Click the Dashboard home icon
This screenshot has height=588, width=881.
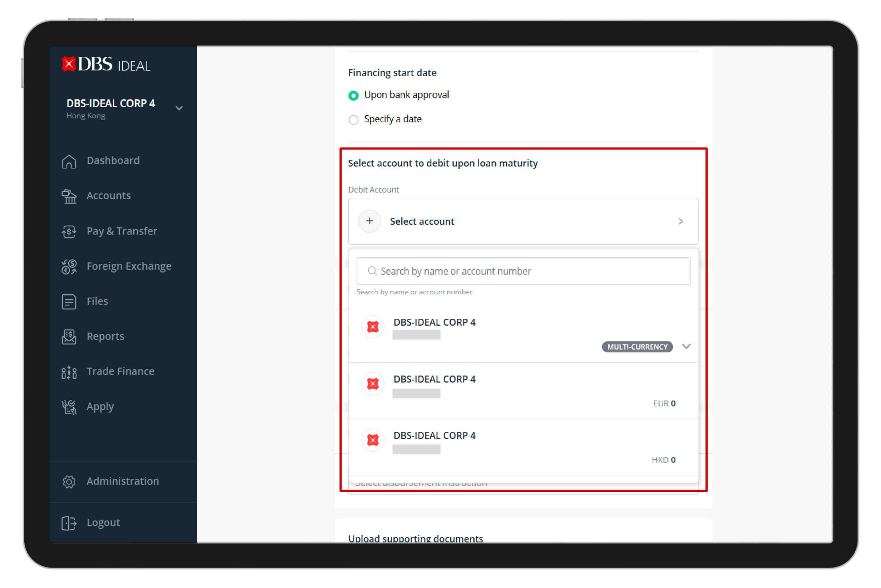click(x=69, y=161)
